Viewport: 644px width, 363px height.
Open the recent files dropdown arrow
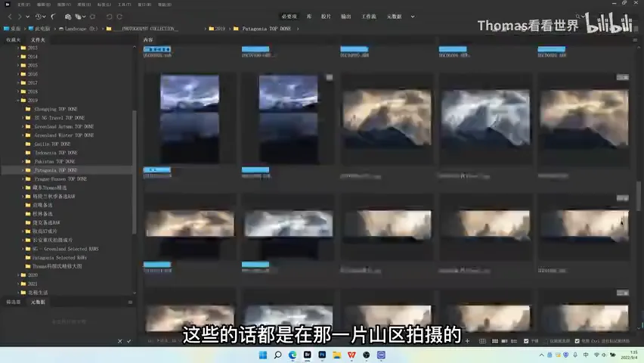click(x=45, y=17)
